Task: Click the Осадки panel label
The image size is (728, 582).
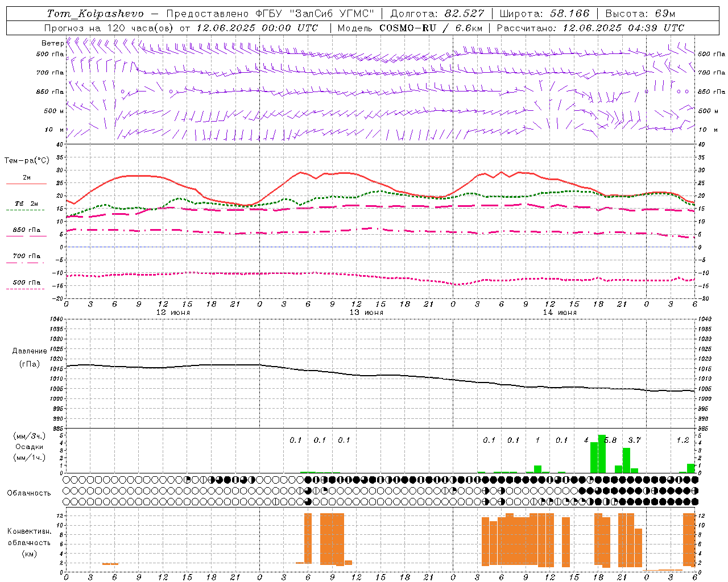Action: tap(29, 447)
